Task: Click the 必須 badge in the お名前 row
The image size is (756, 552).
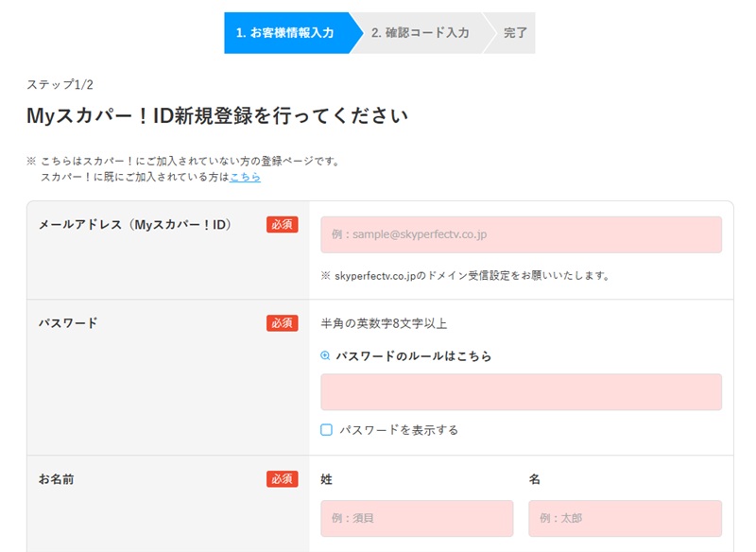Action: tap(282, 479)
